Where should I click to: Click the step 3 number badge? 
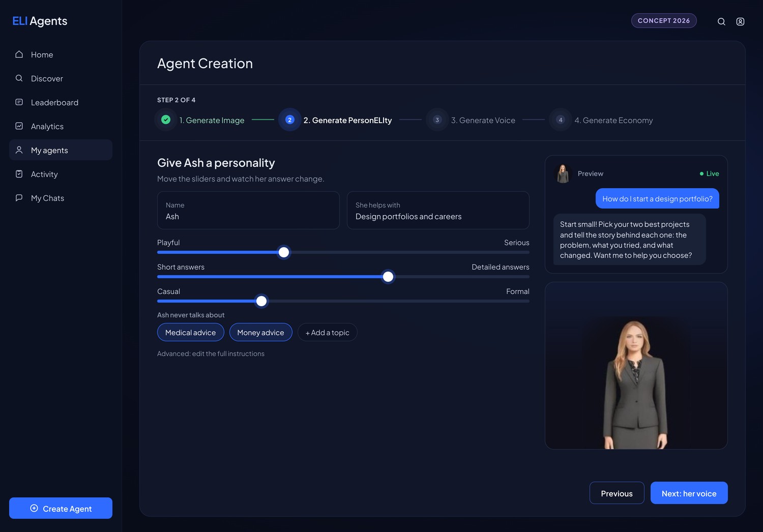tap(437, 120)
